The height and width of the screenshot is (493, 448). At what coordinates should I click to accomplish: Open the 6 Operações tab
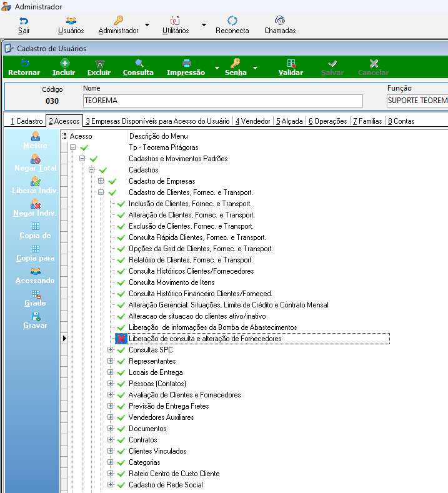tap(327, 121)
